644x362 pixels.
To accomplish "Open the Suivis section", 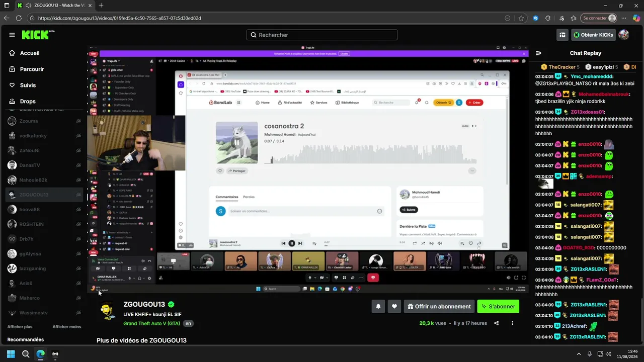I will 28,85.
